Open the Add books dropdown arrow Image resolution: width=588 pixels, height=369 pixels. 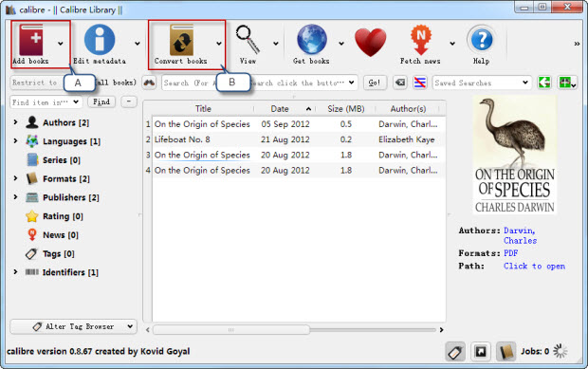pyautogui.click(x=61, y=44)
